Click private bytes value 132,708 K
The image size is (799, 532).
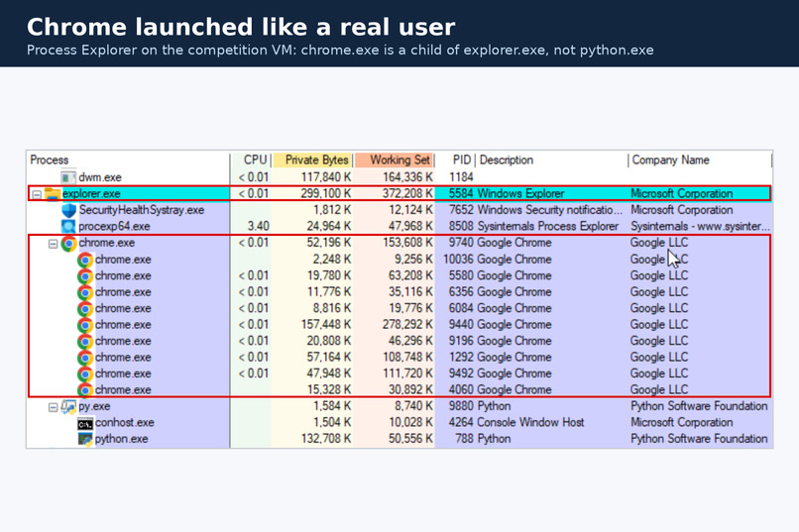[325, 439]
